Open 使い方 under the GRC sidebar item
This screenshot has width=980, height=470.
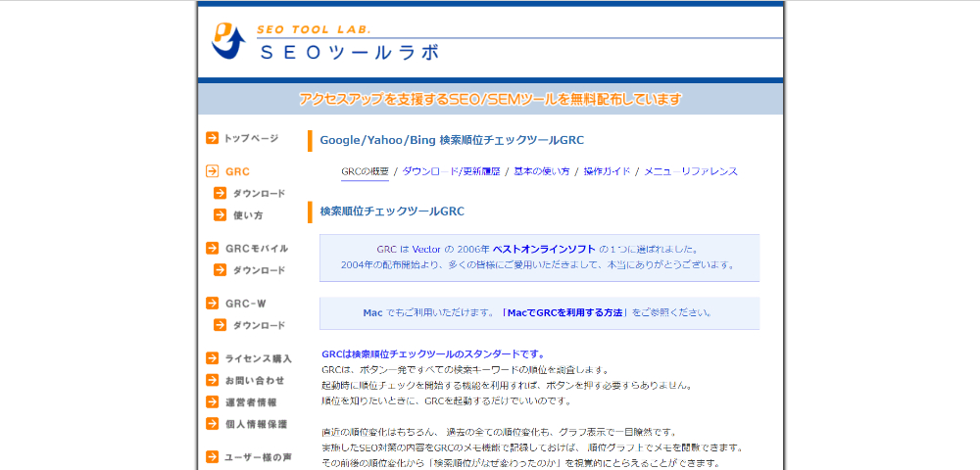(x=247, y=215)
